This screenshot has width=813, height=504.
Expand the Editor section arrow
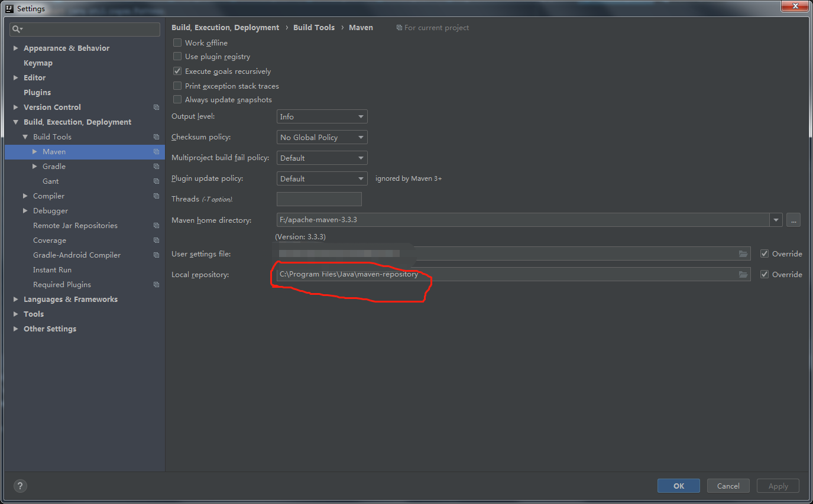(16, 78)
